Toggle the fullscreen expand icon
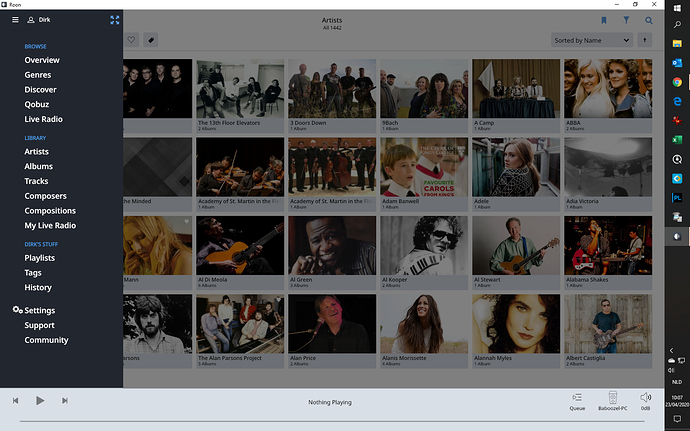Screen dimensions: 690x431 click(x=115, y=20)
